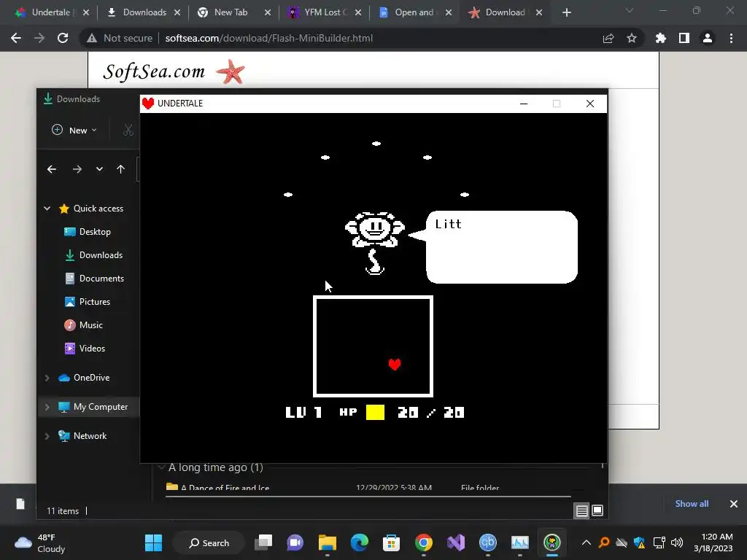Open Music in Quick access

(x=84, y=324)
